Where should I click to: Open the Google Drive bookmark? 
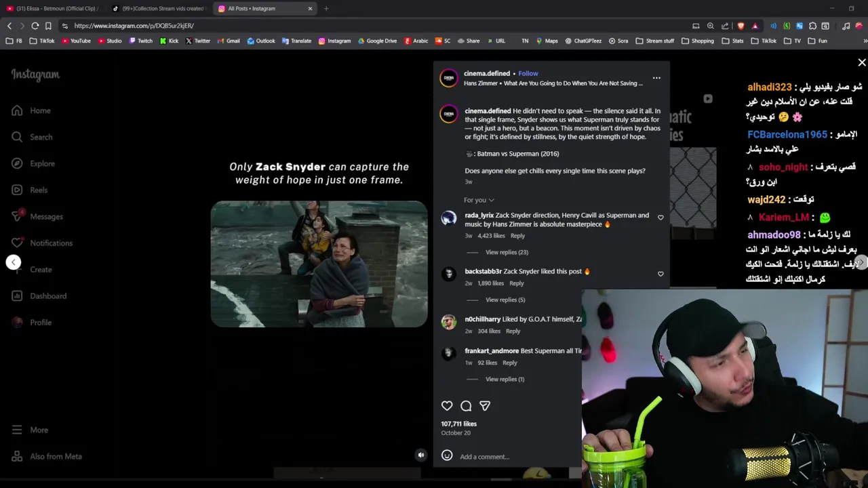coord(376,41)
